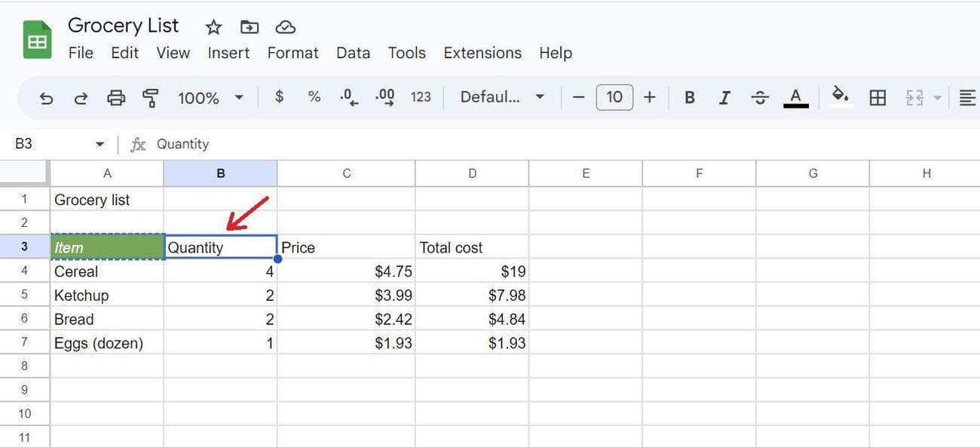Expand the Default font dropdown
This screenshot has height=447, width=980.
tap(502, 97)
